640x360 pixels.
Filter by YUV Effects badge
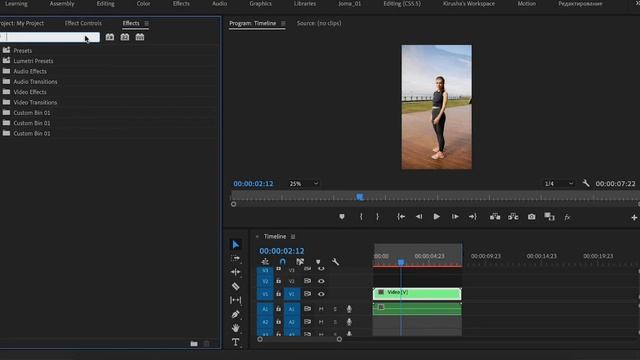tap(140, 37)
